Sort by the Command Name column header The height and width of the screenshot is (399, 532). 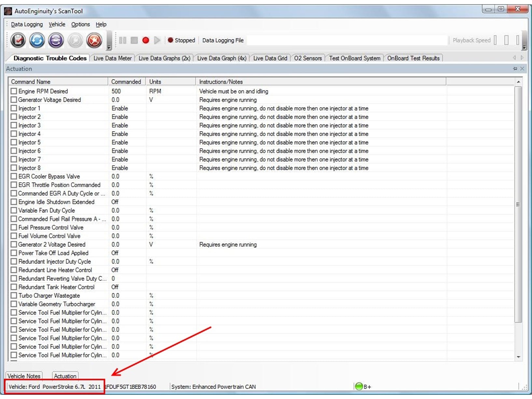[x=59, y=82]
